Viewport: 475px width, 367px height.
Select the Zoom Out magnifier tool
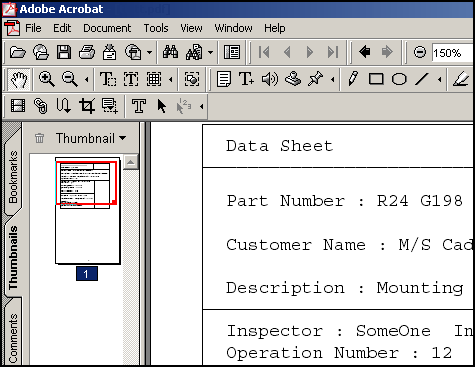tap(70, 79)
